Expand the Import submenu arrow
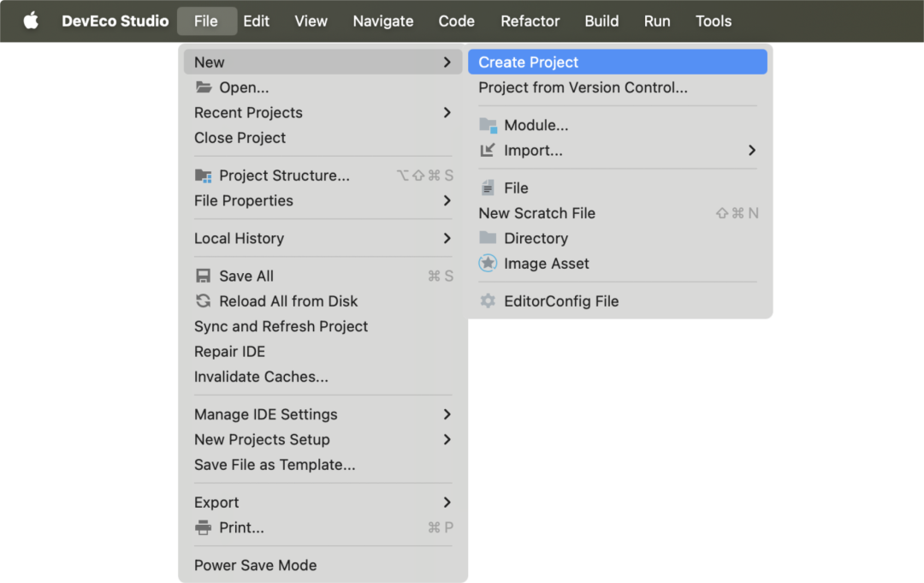Screen dimensions: 924x583 (x=752, y=151)
